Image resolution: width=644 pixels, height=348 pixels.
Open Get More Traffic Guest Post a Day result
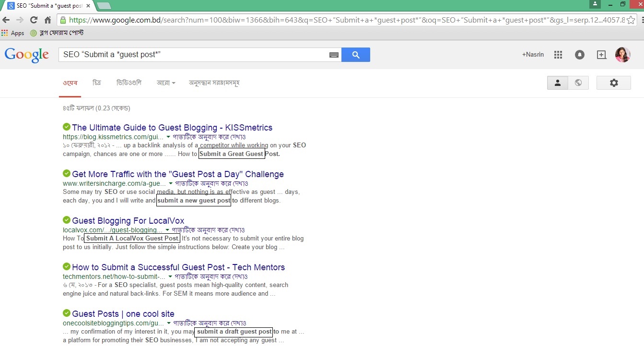(178, 174)
